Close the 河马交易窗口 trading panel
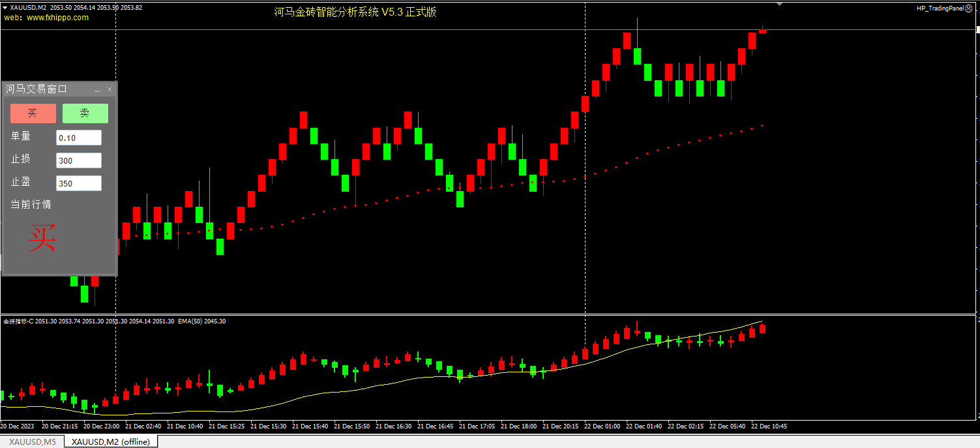The image size is (980, 448). pos(110,89)
